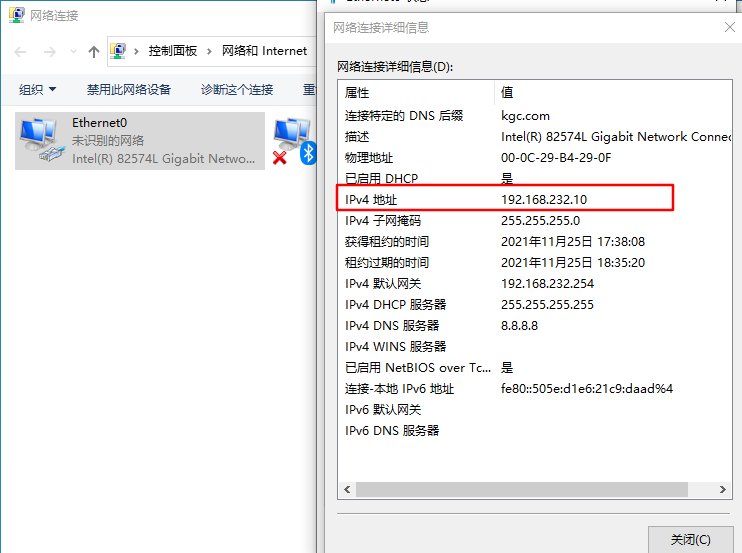Click the IP value 192.168.232.10

tap(544, 200)
